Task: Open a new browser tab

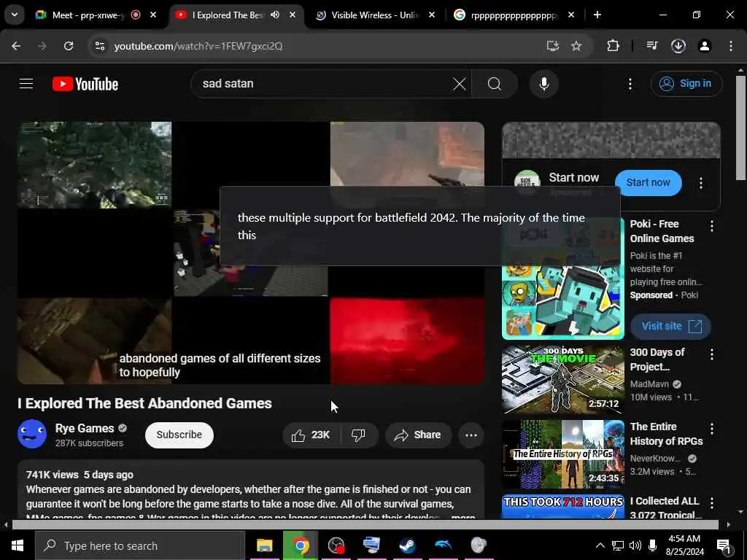Action: [x=597, y=15]
